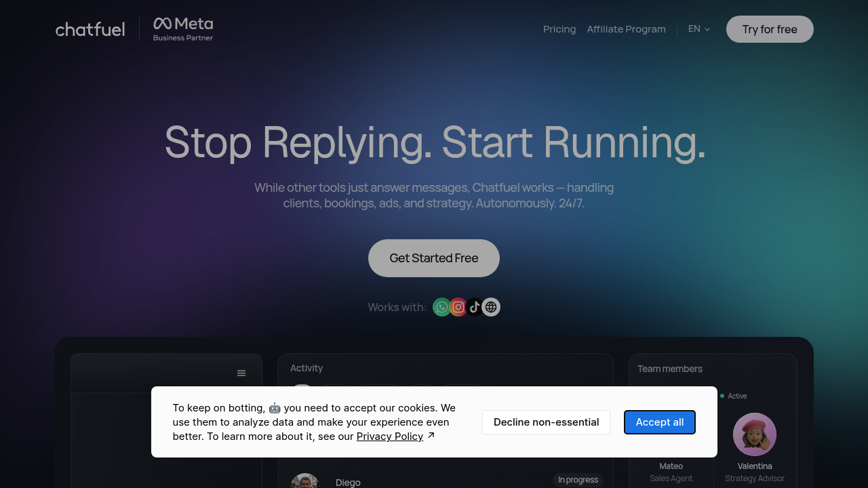Viewport: 868px width, 488px height.
Task: Open the Privacy Policy link
Action: point(390,436)
